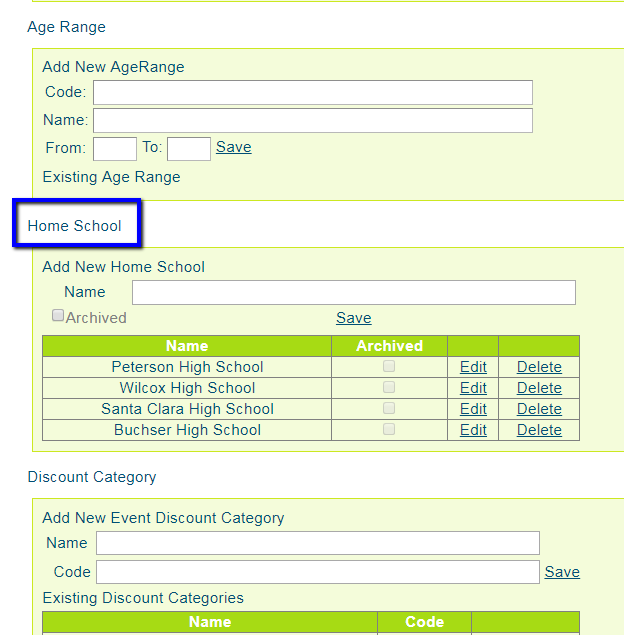Focus the Age Range From field
This screenshot has height=635, width=624.
pos(115,149)
